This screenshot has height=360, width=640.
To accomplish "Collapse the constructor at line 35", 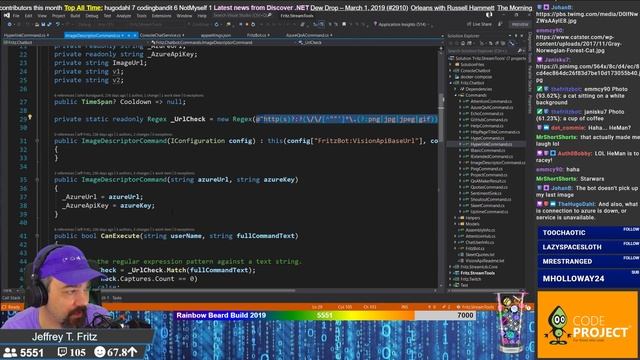I will point(37,180).
